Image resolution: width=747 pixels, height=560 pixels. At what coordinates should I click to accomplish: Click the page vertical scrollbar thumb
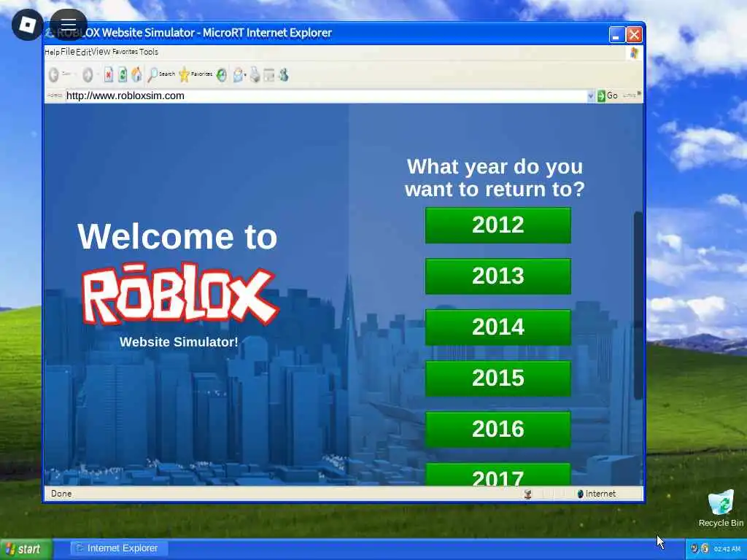638,306
